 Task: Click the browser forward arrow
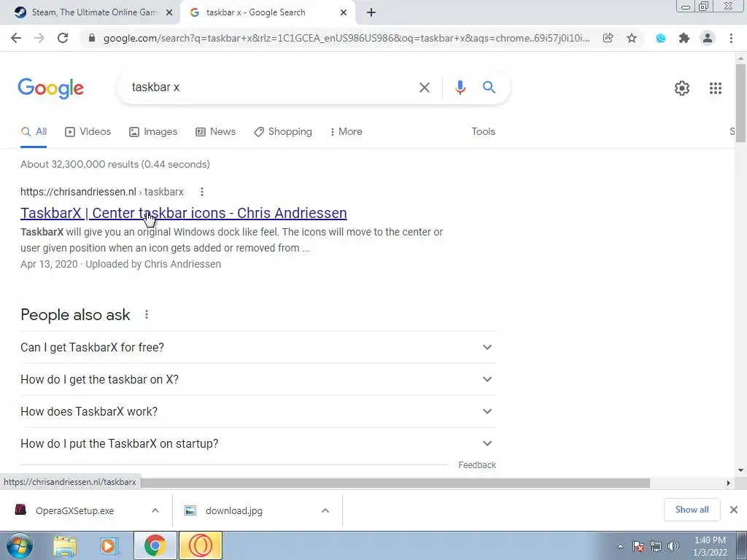tap(39, 38)
